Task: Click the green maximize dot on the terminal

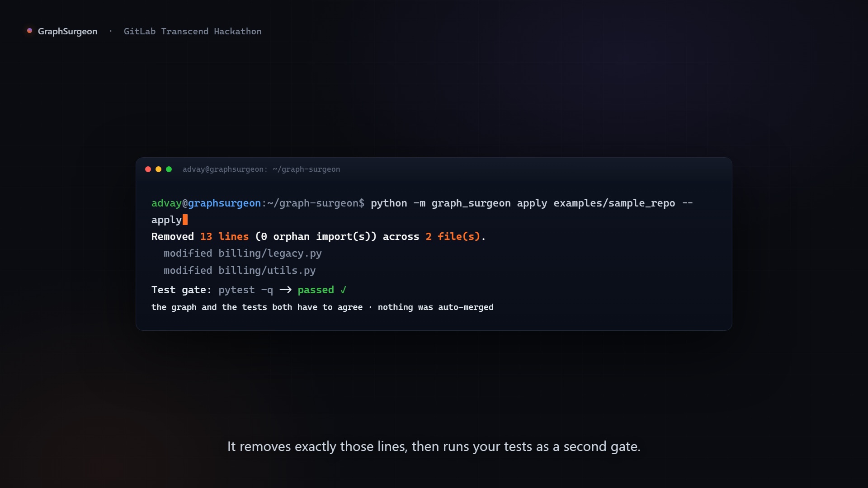Action: [169, 169]
